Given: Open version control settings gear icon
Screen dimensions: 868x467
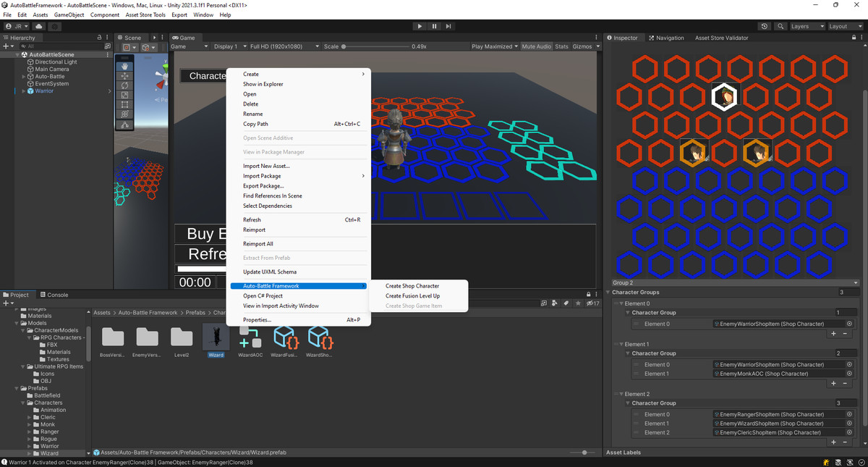Looking at the screenshot, I should tap(55, 26).
